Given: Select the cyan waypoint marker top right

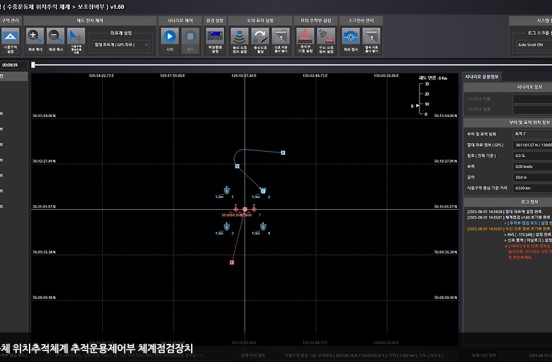Looking at the screenshot, I should tap(283, 153).
